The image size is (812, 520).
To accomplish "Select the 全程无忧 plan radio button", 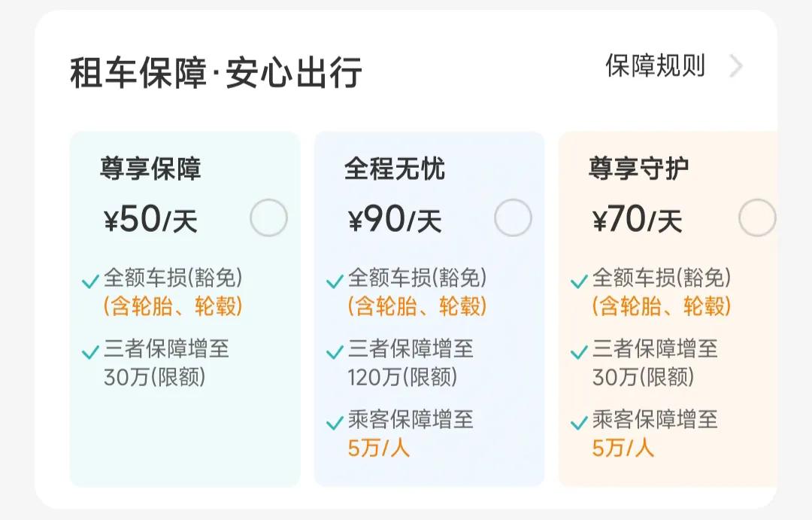I will (512, 216).
